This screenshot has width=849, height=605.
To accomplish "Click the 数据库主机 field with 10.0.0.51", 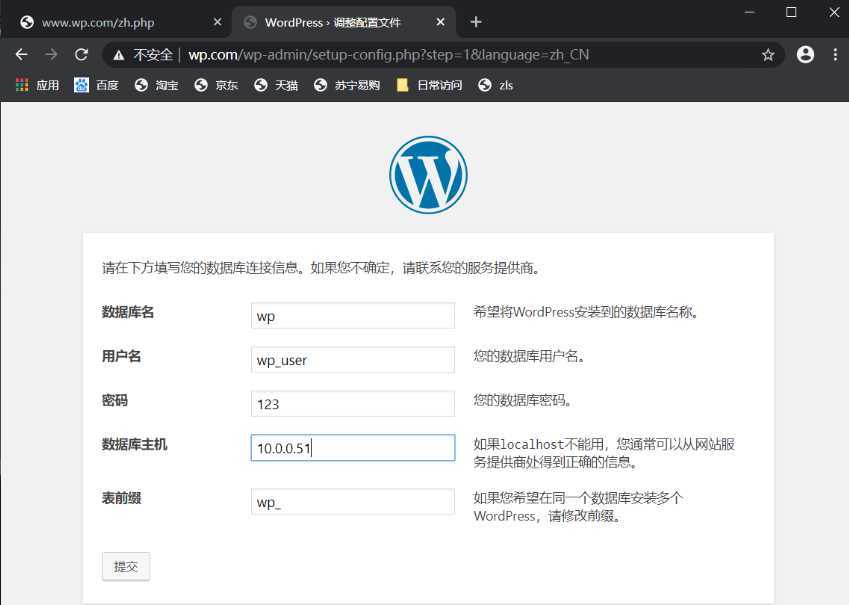I will 352,448.
